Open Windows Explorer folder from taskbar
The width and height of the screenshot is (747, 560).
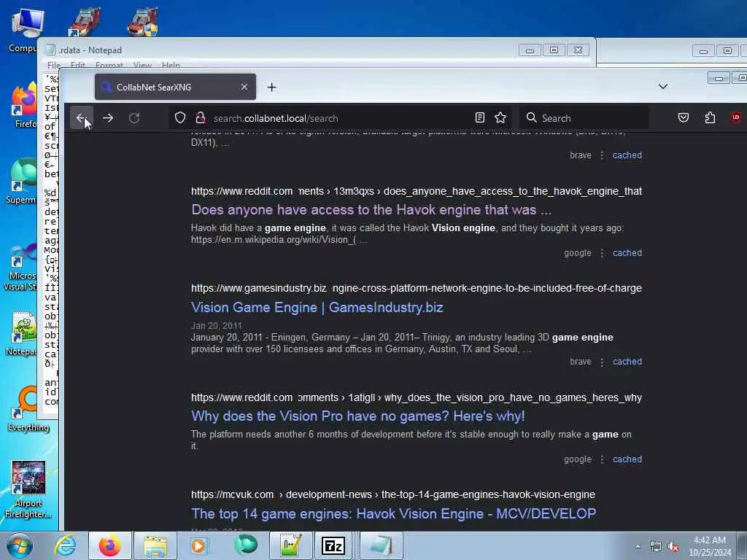click(x=155, y=545)
